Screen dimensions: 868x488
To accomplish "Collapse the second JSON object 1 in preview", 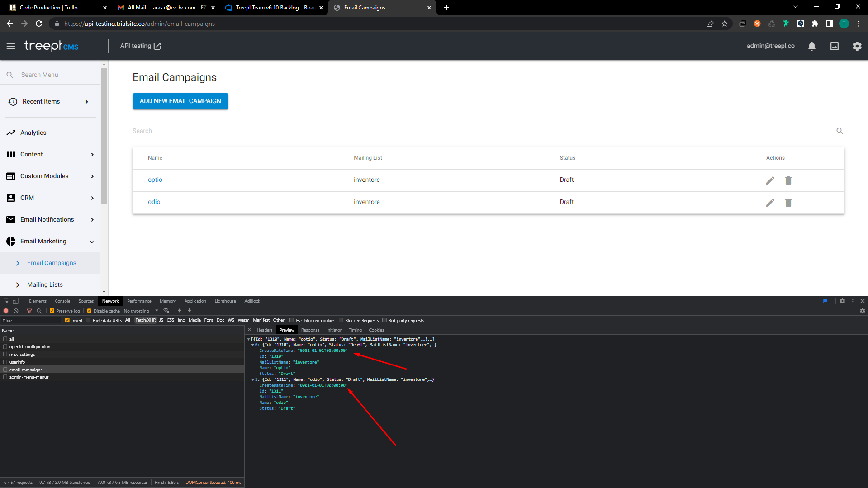I will click(253, 380).
